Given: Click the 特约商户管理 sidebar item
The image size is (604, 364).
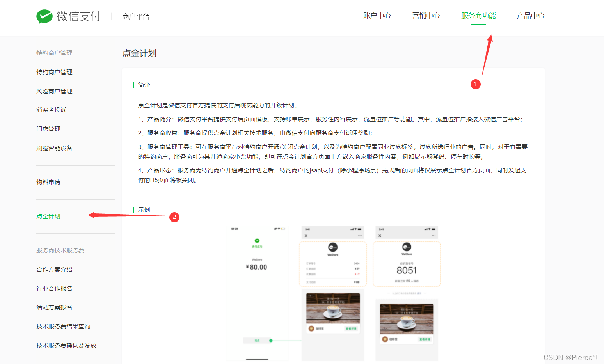Looking at the screenshot, I should (x=54, y=72).
